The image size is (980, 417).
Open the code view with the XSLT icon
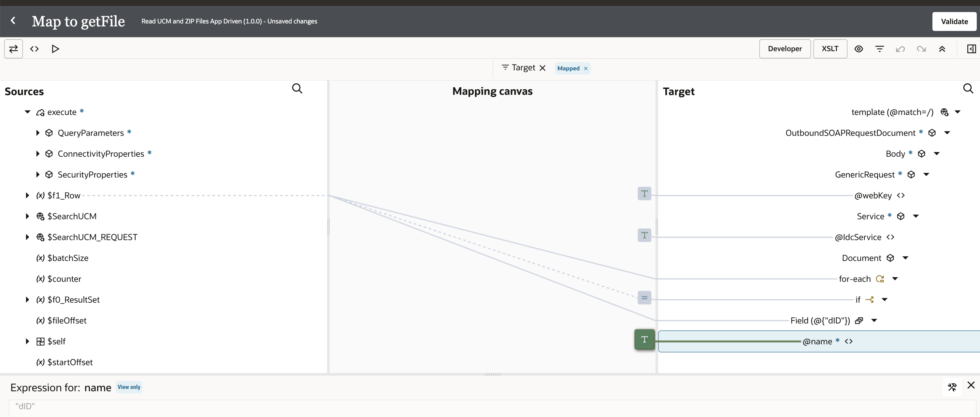[x=34, y=49]
